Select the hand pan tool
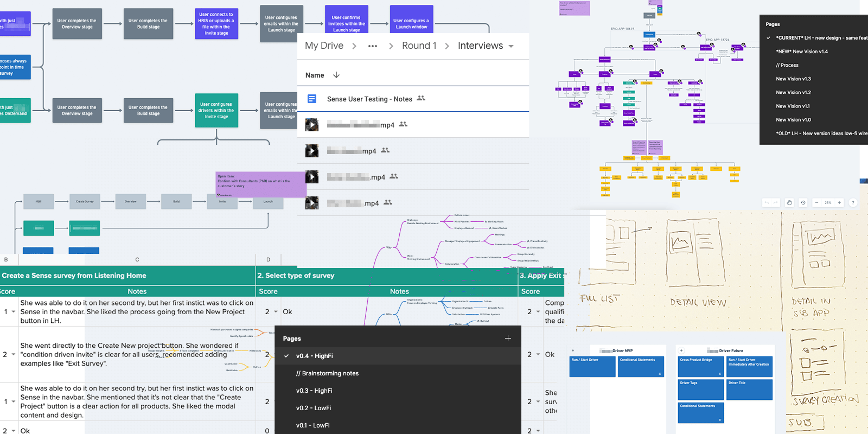Screen dimensions: 868x434 point(789,202)
